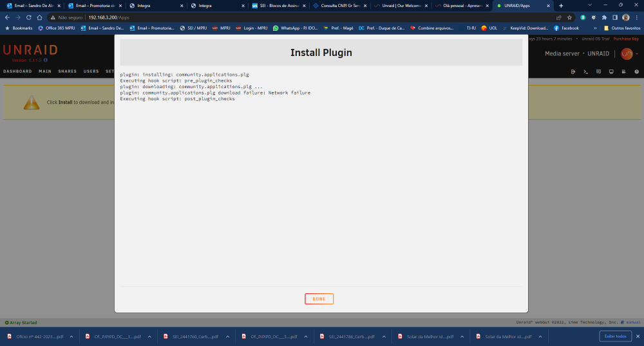Image resolution: width=644 pixels, height=346 pixels.
Task: Open the MAIN menu tab
Action: pos(45,71)
